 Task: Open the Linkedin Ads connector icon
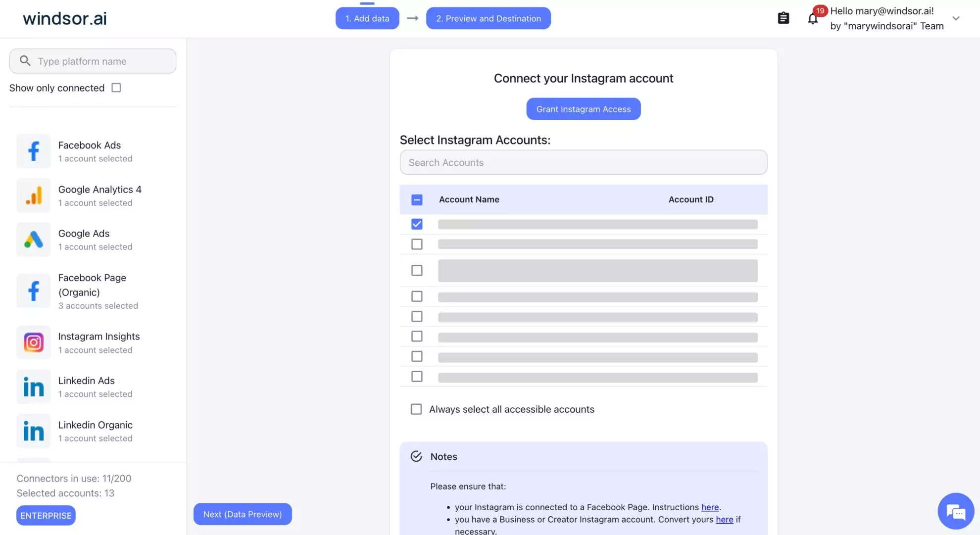point(33,387)
